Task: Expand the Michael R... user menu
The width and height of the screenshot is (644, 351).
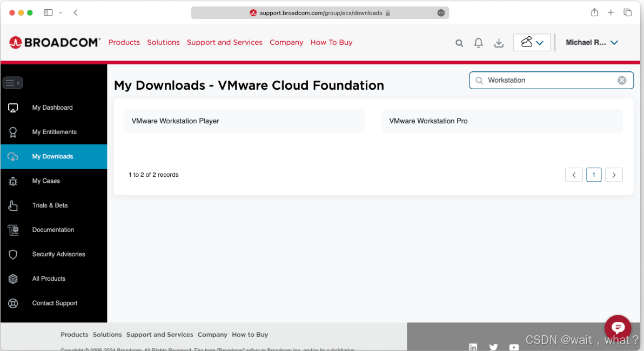Action: (x=592, y=42)
